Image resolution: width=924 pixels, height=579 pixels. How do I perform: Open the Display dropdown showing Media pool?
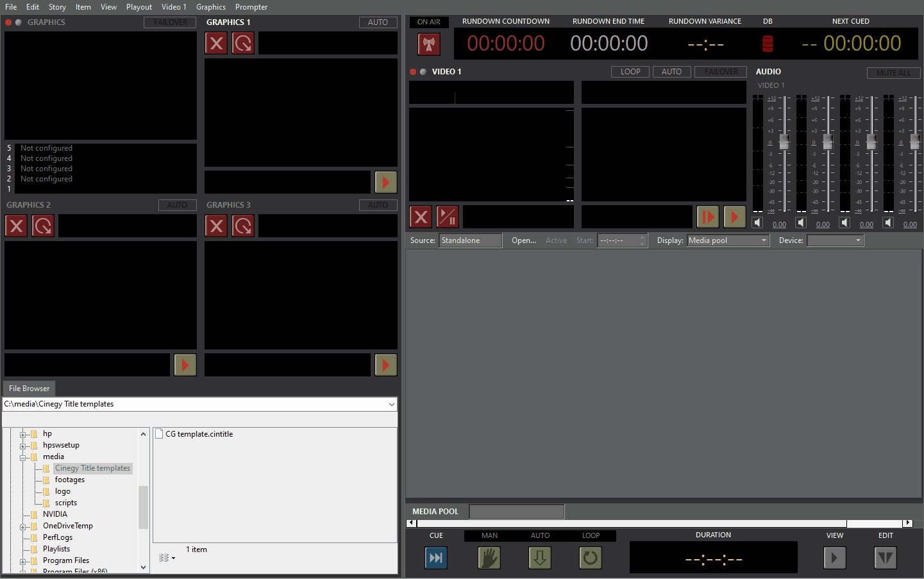[x=728, y=240]
